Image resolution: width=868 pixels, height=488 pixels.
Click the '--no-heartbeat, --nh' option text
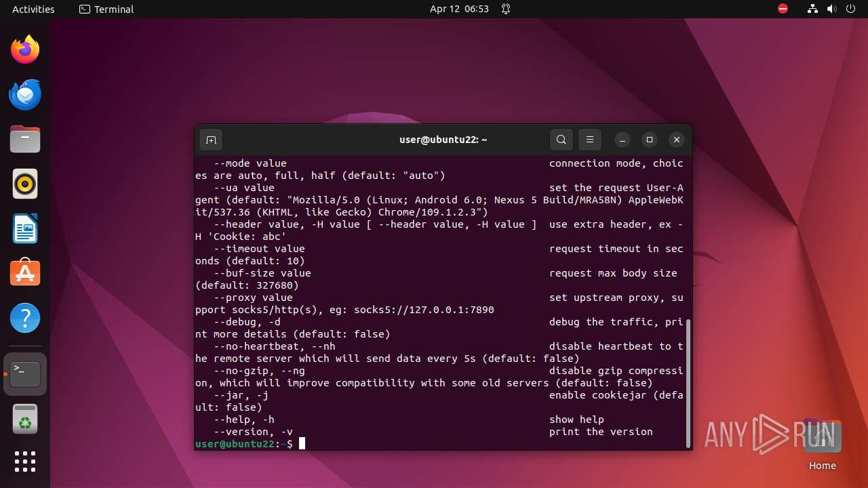275,346
